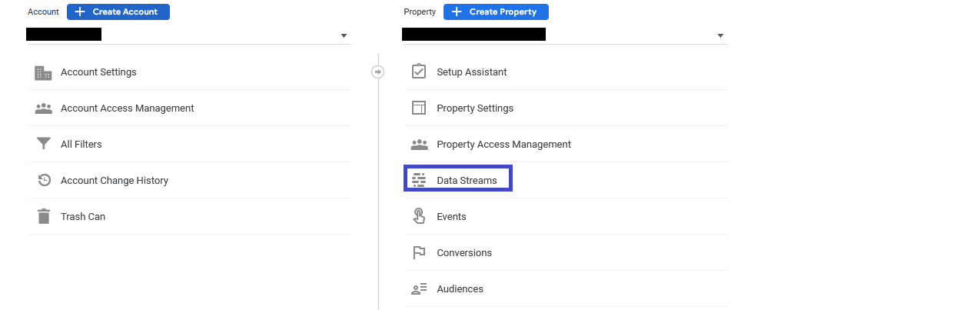Click plus icon on Create Account button
980x310 pixels.
point(79,12)
